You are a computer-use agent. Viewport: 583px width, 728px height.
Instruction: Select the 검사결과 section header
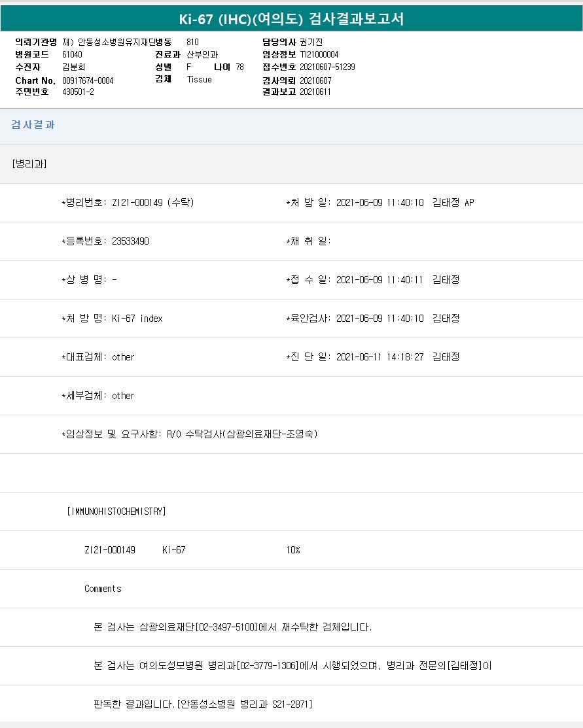33,125
